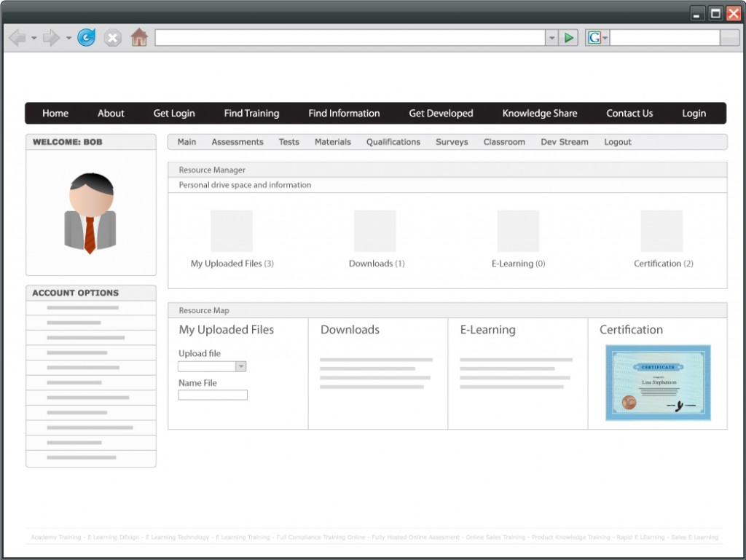Click Login in the black nav bar
Image resolution: width=746 pixels, height=560 pixels.
(694, 113)
